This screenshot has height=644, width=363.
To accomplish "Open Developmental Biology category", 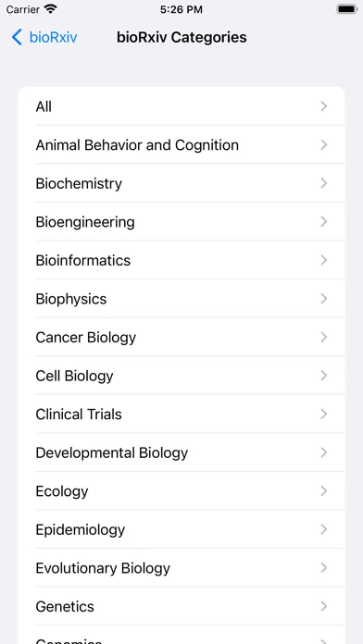I will point(181,452).
